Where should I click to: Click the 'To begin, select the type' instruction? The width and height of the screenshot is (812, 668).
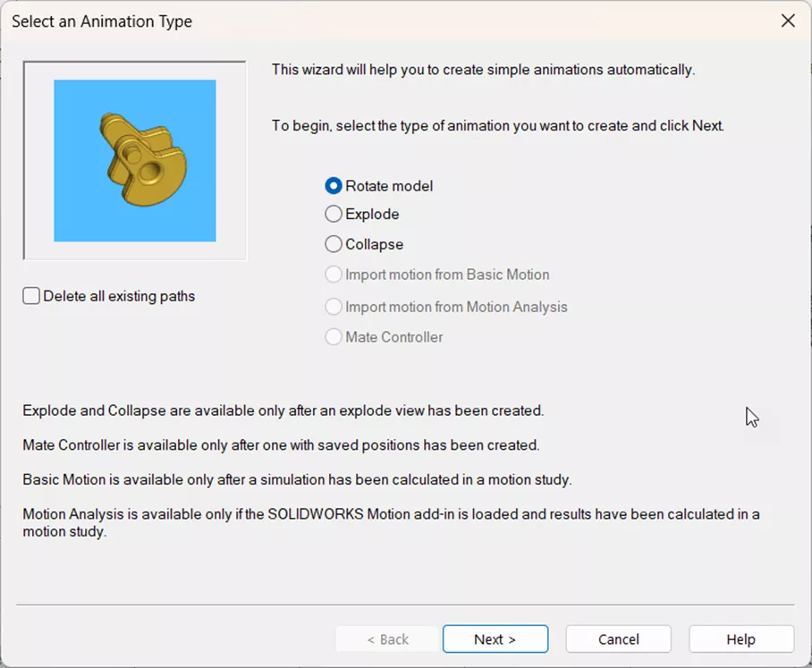point(497,126)
